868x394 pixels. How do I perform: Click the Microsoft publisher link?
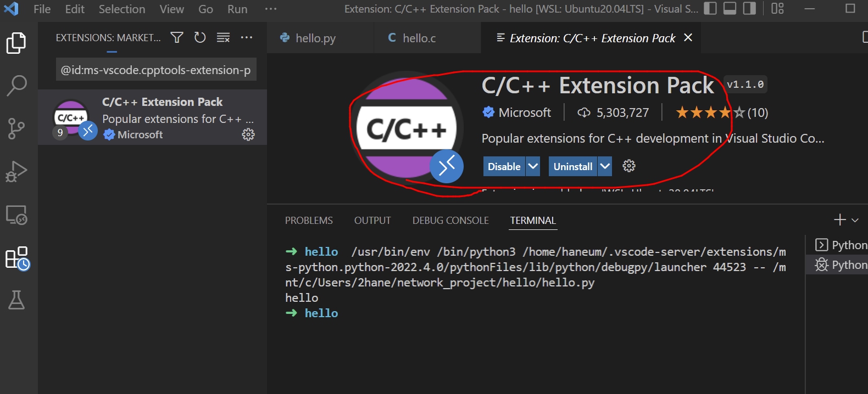[525, 112]
